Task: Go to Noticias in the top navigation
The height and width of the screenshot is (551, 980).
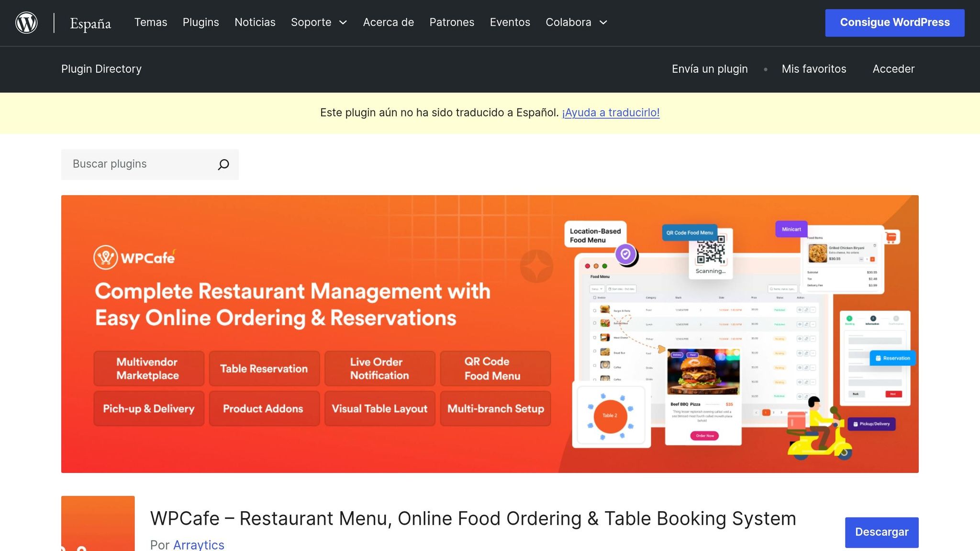Action: tap(255, 22)
